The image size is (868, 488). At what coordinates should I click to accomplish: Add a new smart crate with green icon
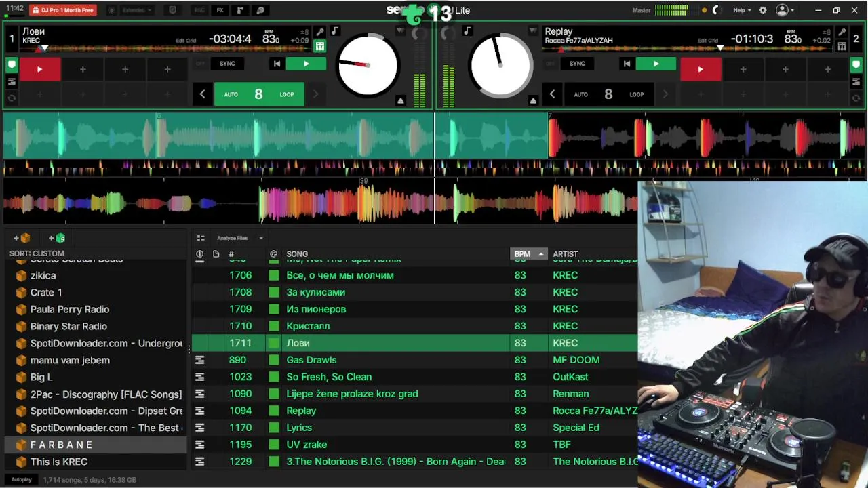(57, 238)
